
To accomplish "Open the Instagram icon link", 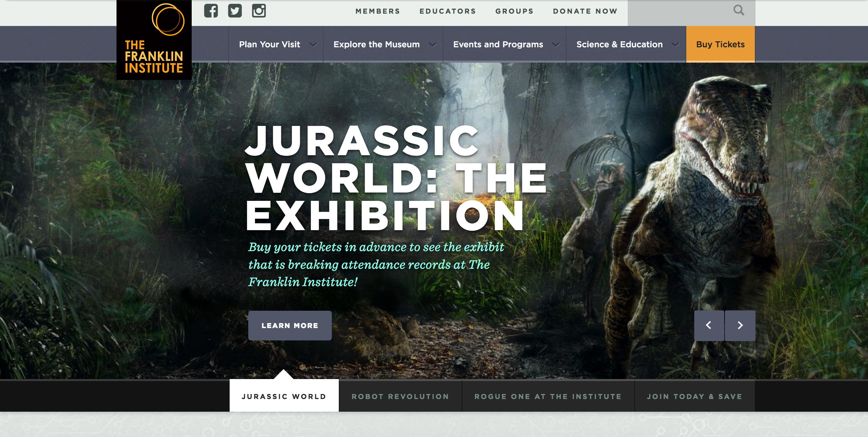I will pyautogui.click(x=259, y=10).
